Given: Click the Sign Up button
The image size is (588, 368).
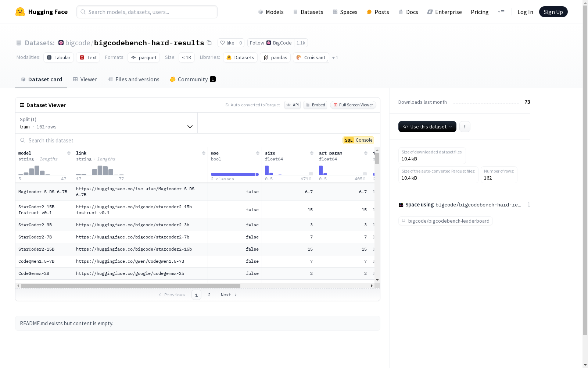Looking at the screenshot, I should tap(553, 12).
